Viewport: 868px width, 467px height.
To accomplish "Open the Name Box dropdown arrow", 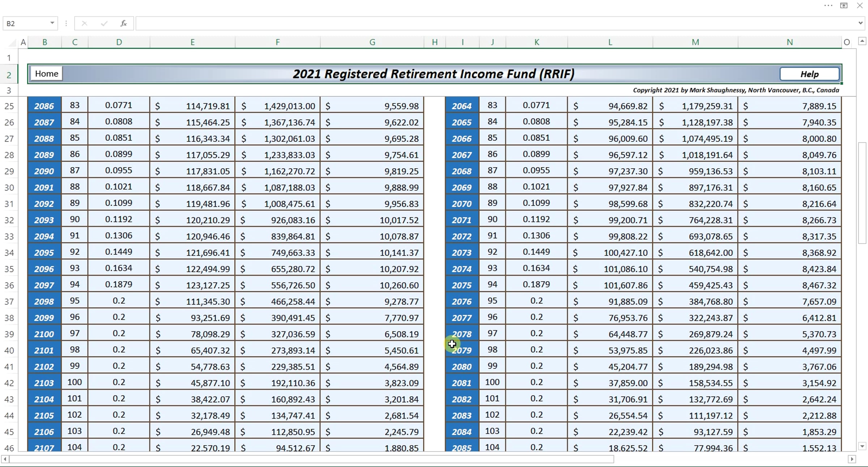I will (52, 23).
